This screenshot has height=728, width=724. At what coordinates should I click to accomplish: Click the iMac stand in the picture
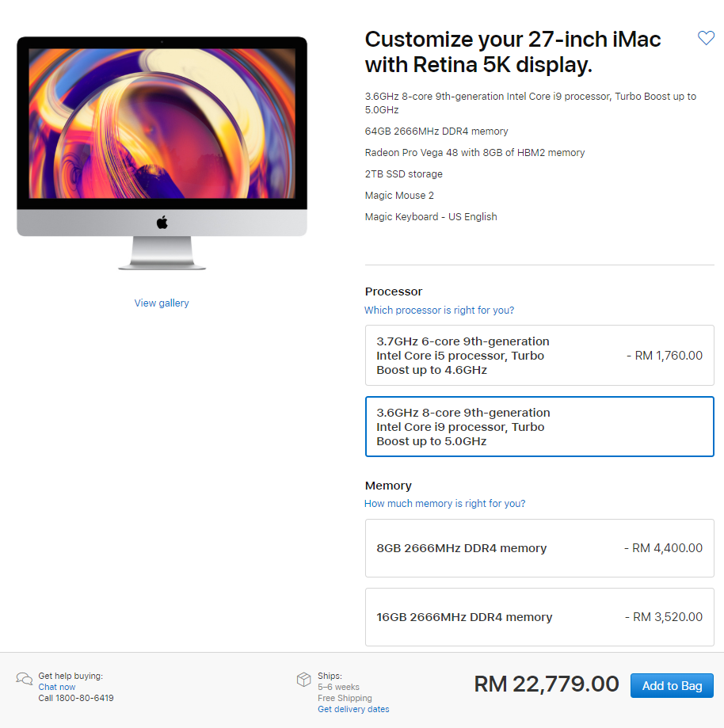pos(162,253)
